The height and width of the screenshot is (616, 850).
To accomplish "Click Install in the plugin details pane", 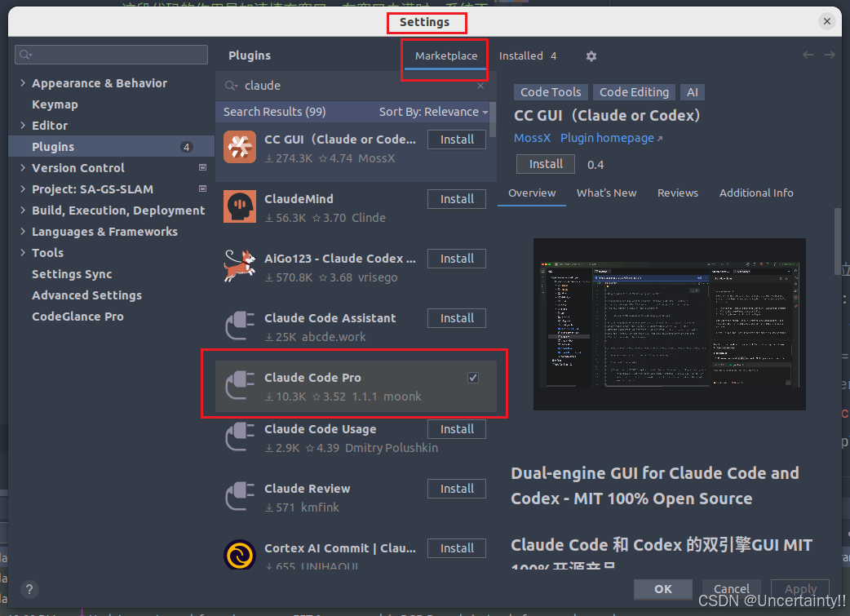I will (x=546, y=164).
